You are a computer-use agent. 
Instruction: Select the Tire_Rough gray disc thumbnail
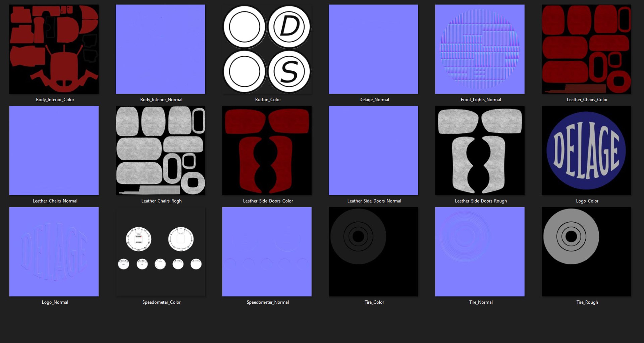[x=586, y=252]
